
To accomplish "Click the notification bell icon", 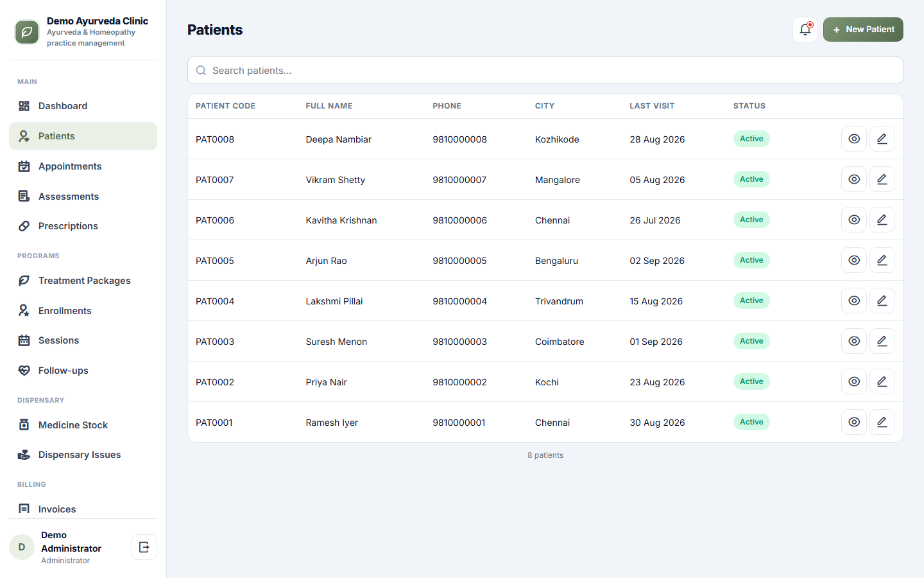I will click(x=805, y=30).
